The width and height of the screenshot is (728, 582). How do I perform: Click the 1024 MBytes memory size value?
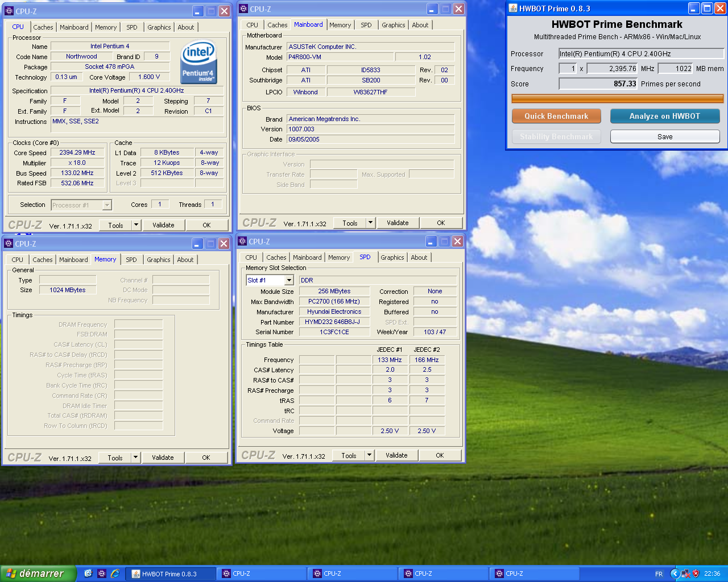[x=68, y=290]
